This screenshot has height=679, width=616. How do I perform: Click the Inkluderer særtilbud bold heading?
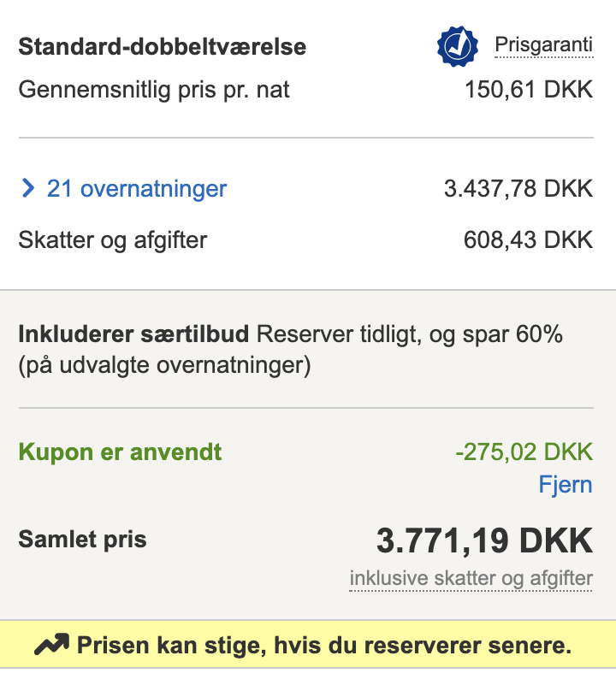(133, 334)
